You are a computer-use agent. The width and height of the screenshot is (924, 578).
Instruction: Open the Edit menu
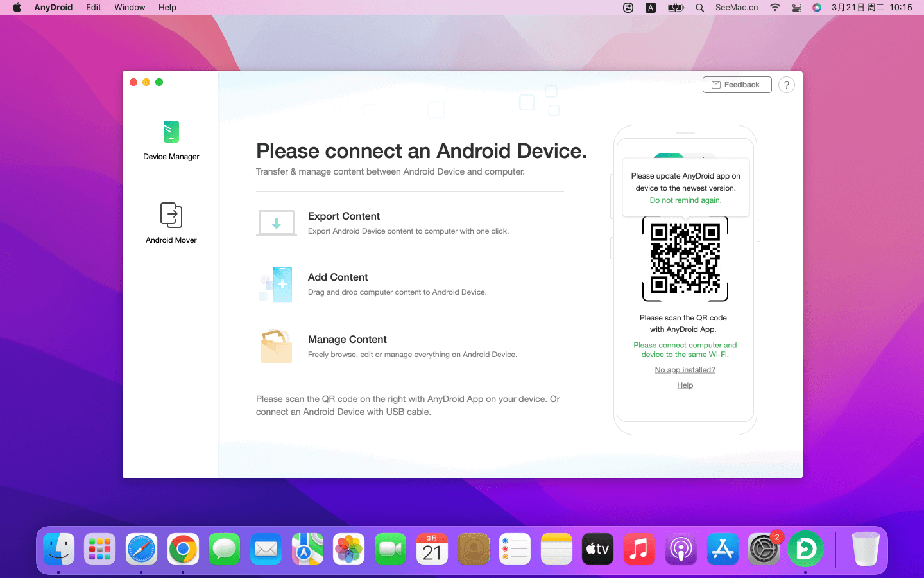click(94, 8)
